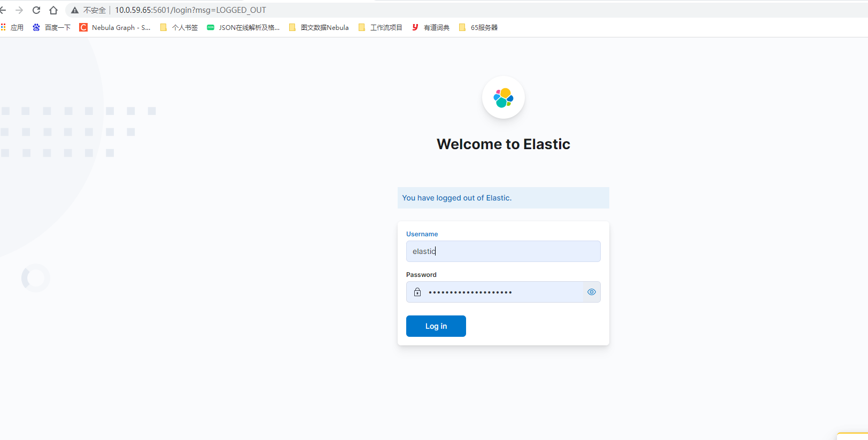868x440 pixels.
Task: Open the Nebula Graph bookmark
Action: point(115,27)
